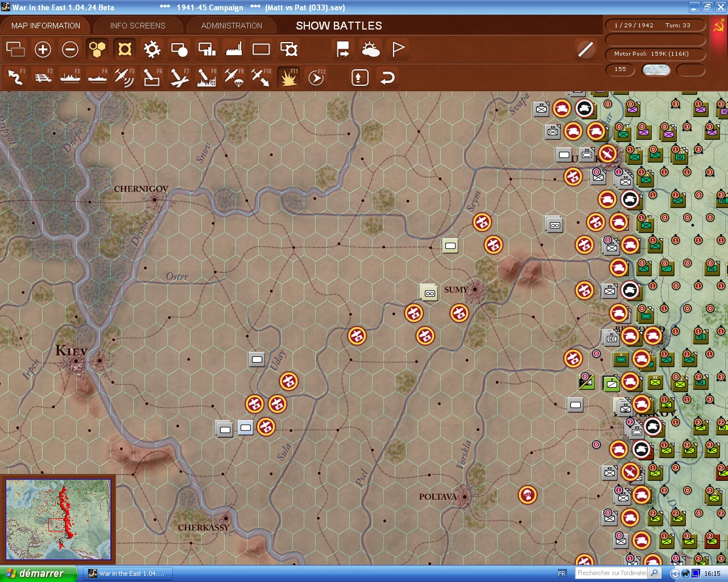The width and height of the screenshot is (728, 582).
Task: Focus the Rechercher sur l'ordinateur search box
Action: (x=612, y=573)
